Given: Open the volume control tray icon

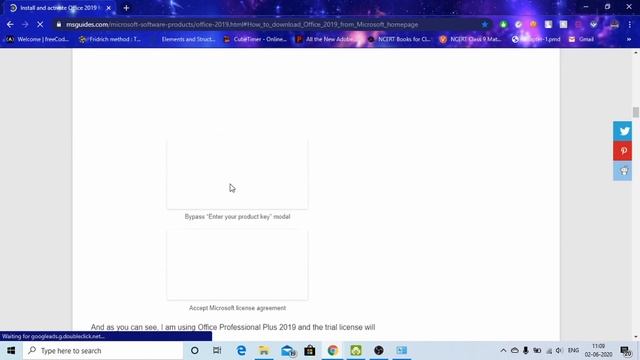Looking at the screenshot, I should (x=559, y=351).
